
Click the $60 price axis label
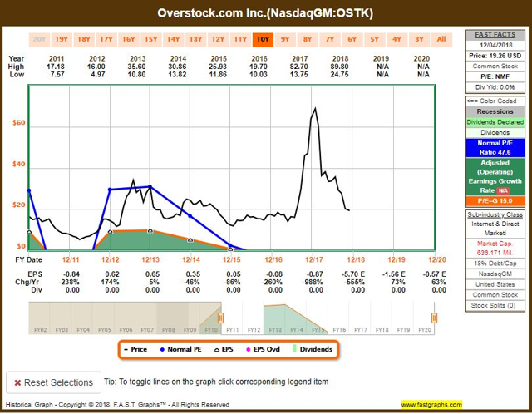point(18,123)
